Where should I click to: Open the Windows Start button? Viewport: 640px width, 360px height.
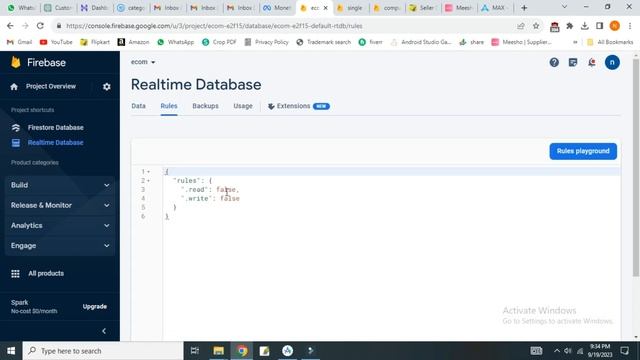(x=11, y=351)
